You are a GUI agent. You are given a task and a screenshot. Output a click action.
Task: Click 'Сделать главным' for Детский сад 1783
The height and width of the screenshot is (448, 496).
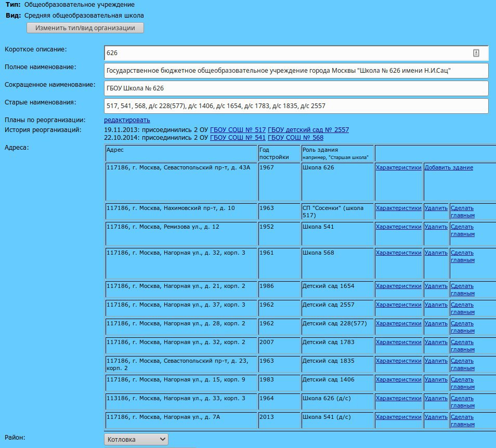pyautogui.click(x=463, y=345)
